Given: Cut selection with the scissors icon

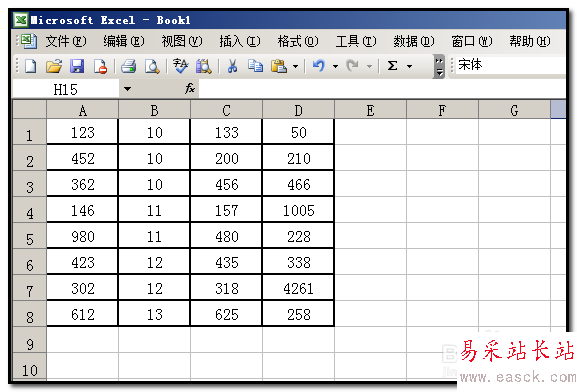Looking at the screenshot, I should tap(232, 67).
